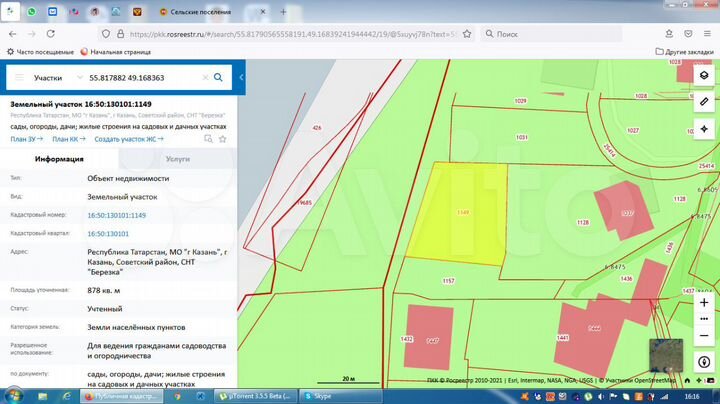Click the magnifier search icon
Screen dimensions: 720x404
pos(220,77)
